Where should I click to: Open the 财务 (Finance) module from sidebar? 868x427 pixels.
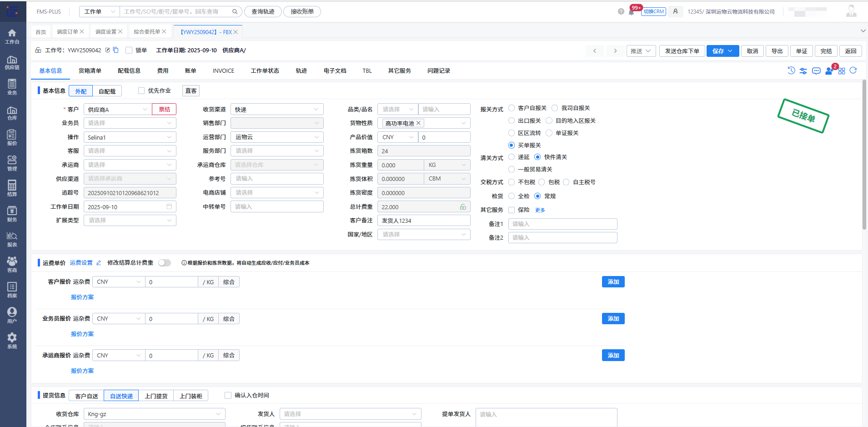12,214
